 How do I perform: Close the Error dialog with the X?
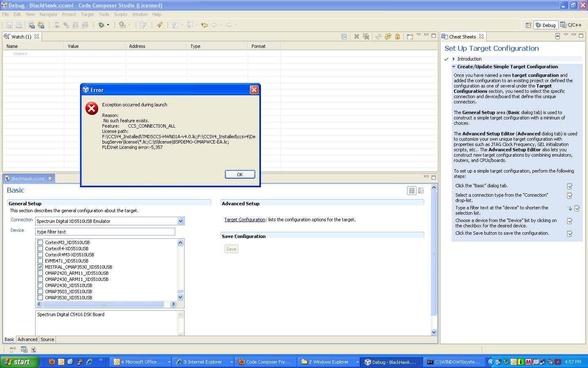pos(254,90)
